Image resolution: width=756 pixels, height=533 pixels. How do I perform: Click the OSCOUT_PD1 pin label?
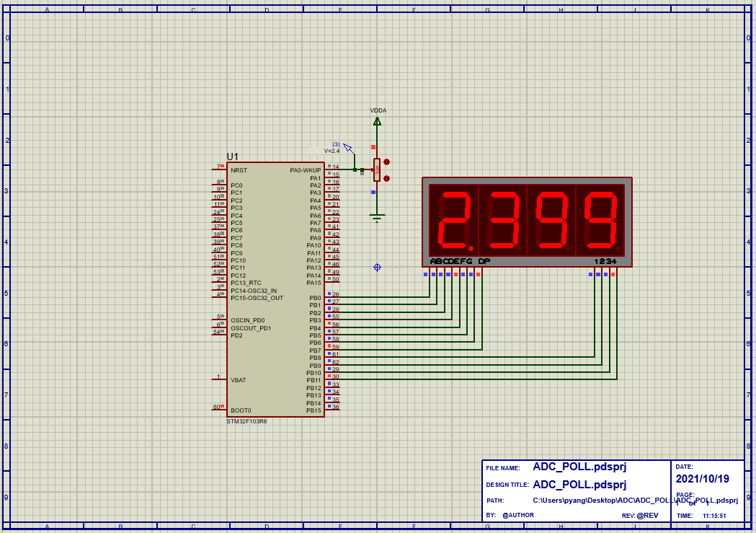tap(251, 328)
